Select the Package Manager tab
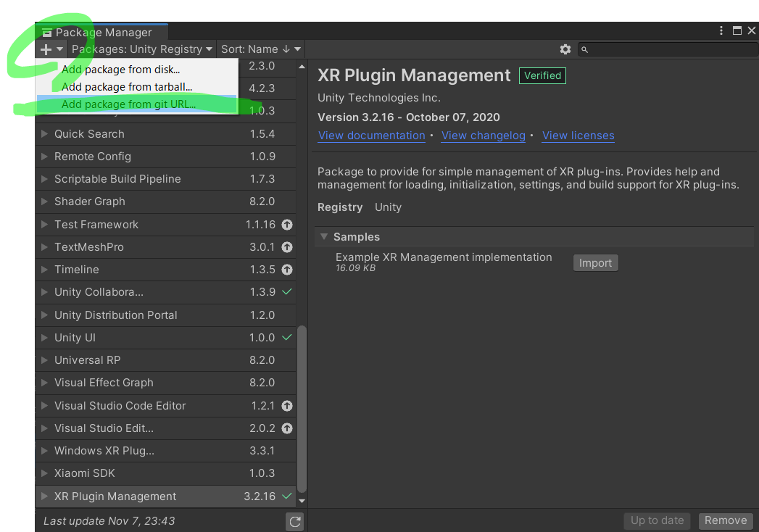The image size is (759, 532). [x=101, y=32]
